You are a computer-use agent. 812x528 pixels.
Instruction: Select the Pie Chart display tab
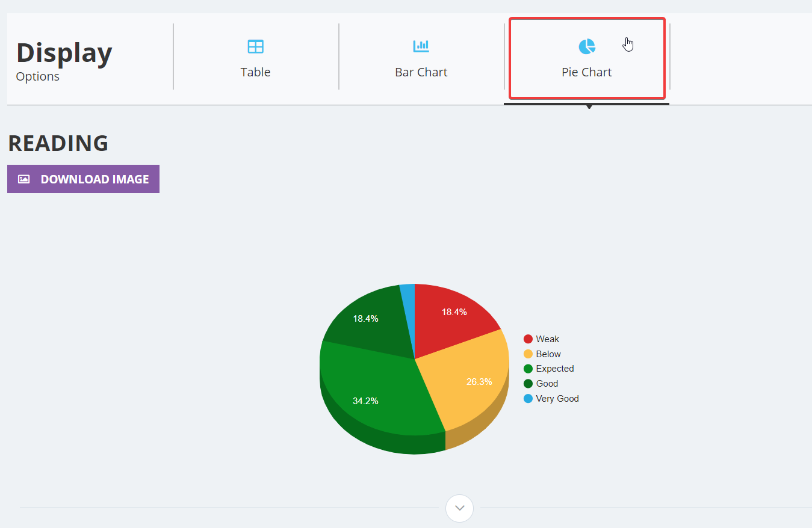[x=587, y=58]
